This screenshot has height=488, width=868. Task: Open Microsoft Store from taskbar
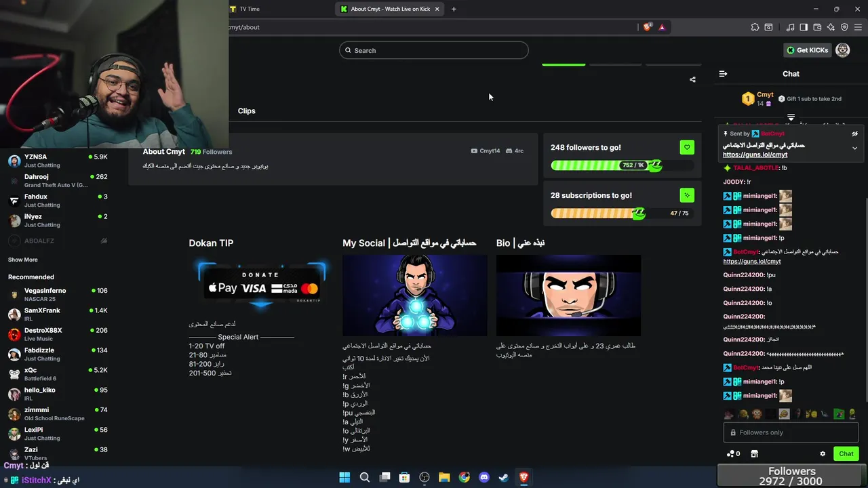point(404,477)
